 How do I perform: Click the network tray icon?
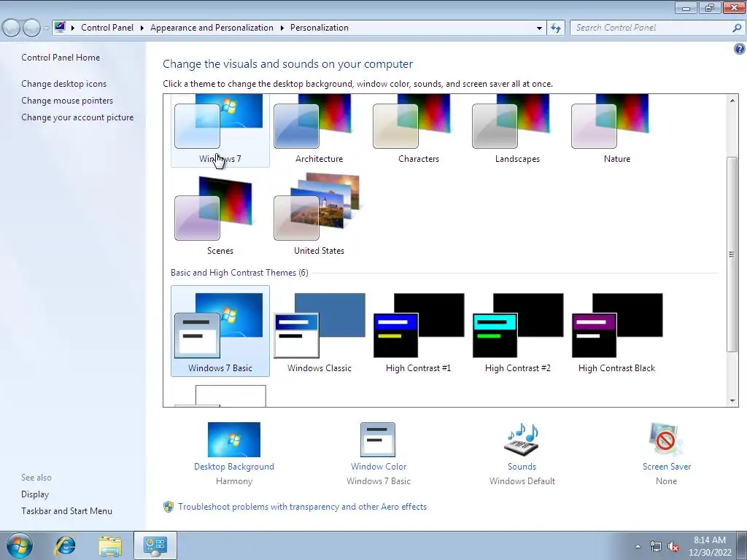(656, 547)
